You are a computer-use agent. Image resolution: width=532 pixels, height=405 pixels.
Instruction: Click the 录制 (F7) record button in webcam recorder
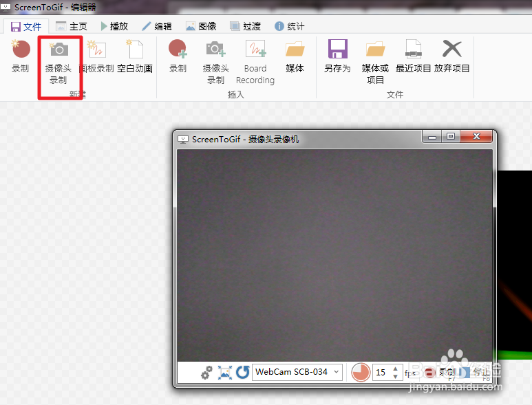440,373
